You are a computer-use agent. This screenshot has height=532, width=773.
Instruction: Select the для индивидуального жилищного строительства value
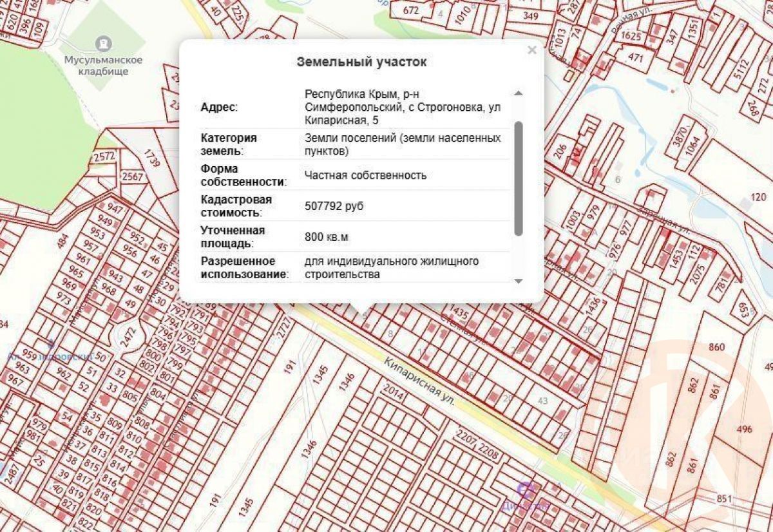[x=392, y=268]
